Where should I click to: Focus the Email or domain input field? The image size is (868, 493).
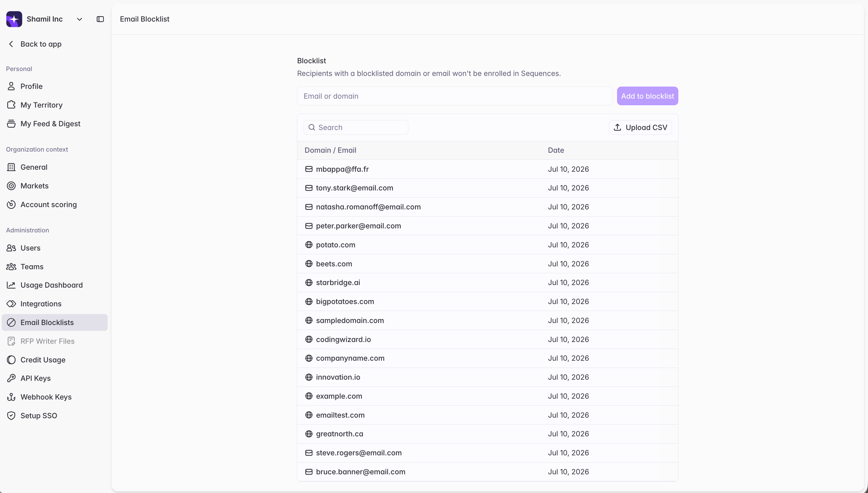point(455,96)
